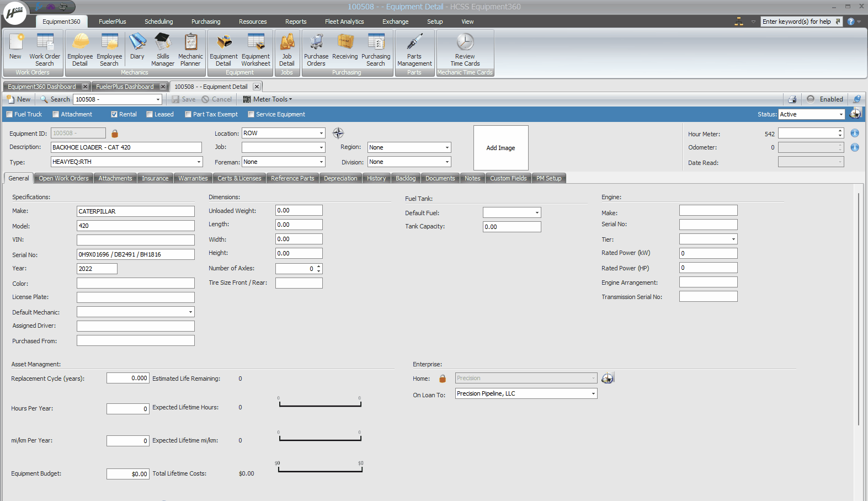The width and height of the screenshot is (868, 501).
Task: Click the Cancel toolbar button
Action: (217, 99)
